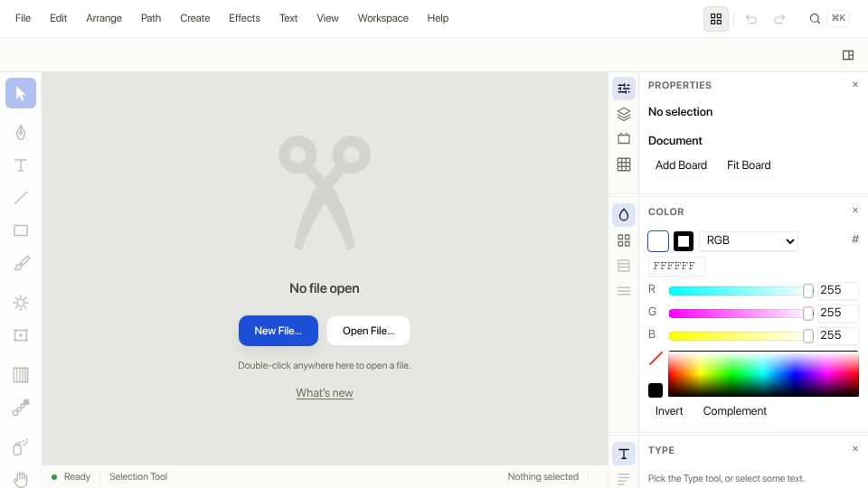868x488 pixels.
Task: Open the Workspace menu
Action: click(x=383, y=18)
